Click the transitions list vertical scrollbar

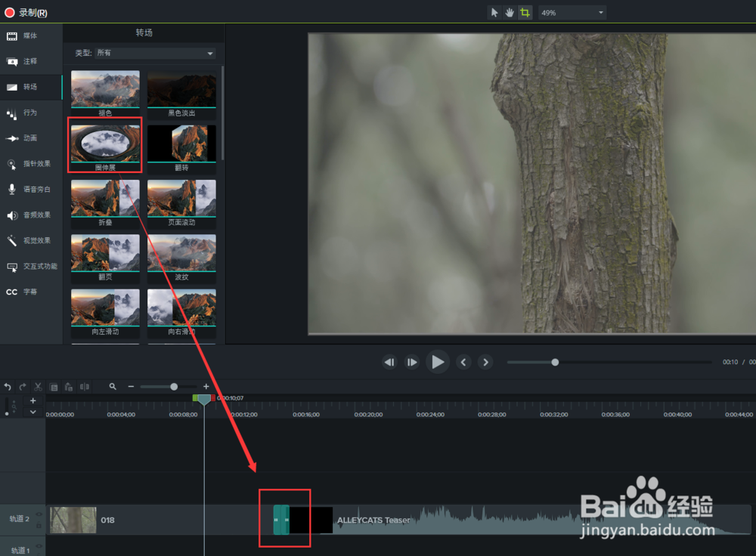pyautogui.click(x=222, y=113)
